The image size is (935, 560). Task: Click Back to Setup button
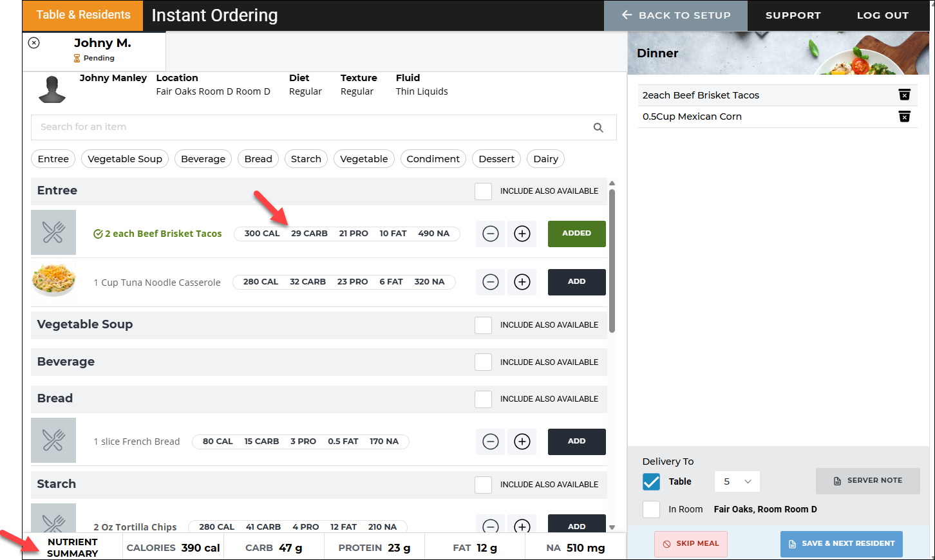675,15
